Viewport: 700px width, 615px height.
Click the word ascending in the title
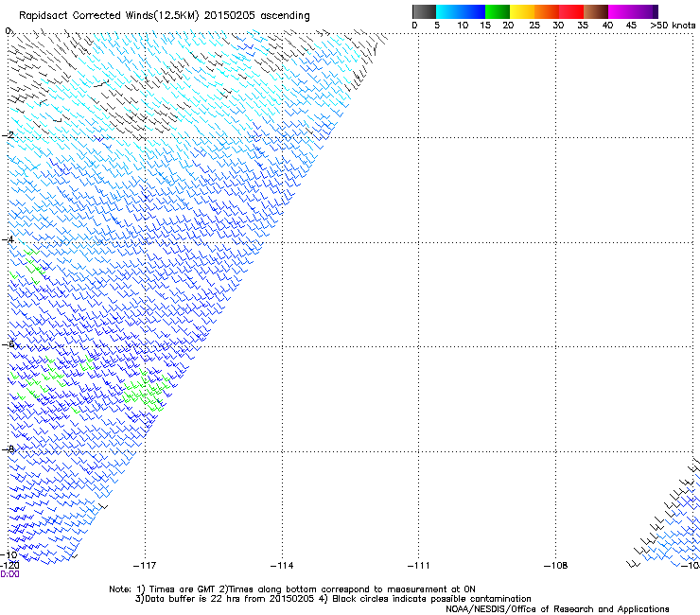pyautogui.click(x=285, y=16)
